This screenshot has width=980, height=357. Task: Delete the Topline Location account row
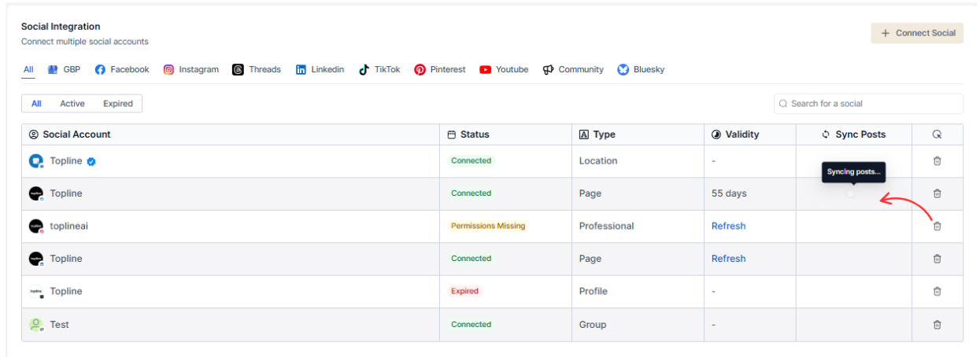(937, 161)
